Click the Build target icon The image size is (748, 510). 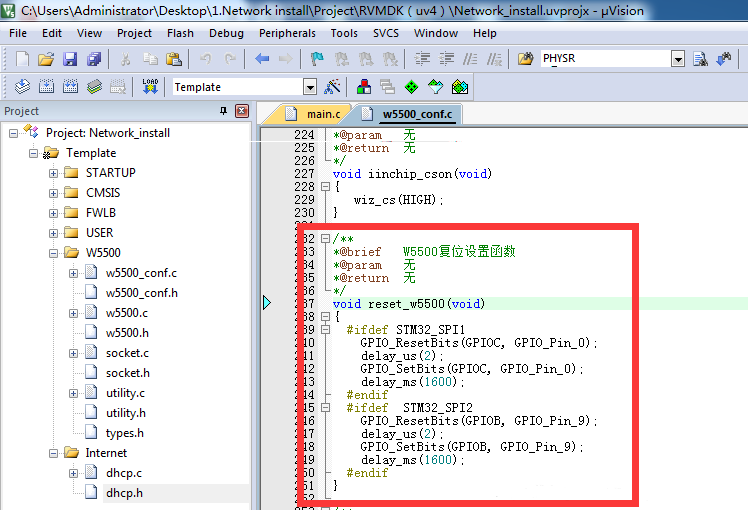click(x=46, y=87)
